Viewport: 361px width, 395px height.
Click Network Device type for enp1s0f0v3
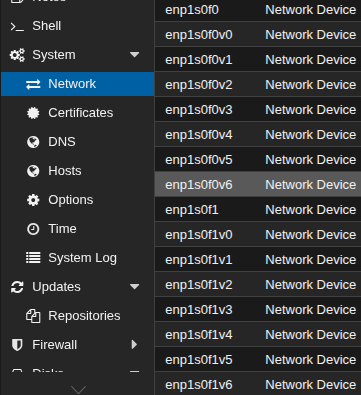coord(311,110)
